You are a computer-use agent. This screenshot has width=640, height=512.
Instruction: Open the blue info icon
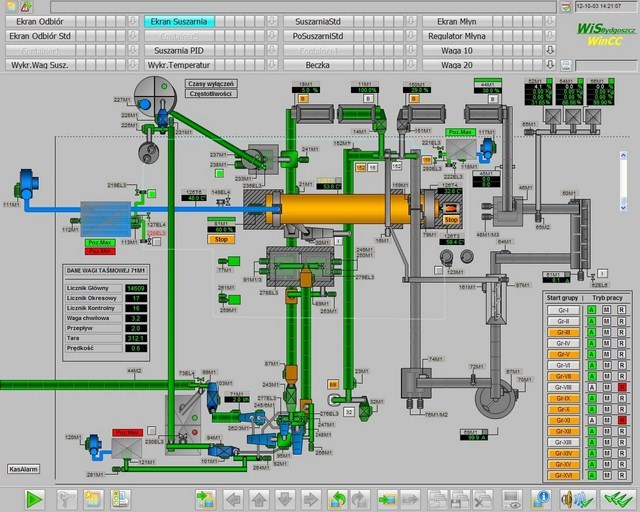tap(541, 499)
